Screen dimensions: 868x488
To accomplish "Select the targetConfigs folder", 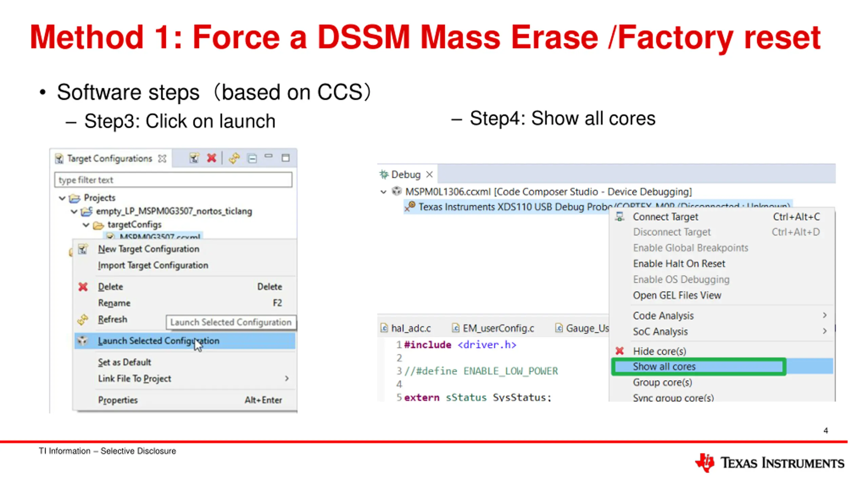I will pos(135,224).
